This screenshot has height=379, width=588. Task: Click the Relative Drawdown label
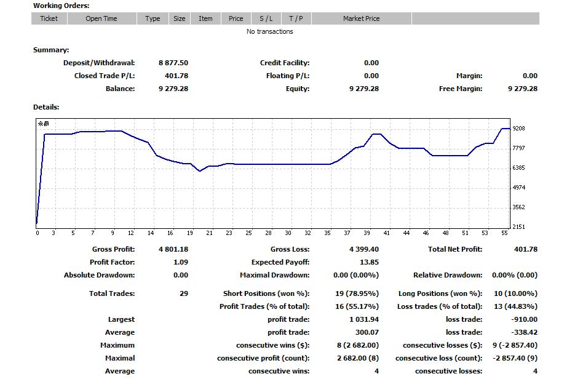[x=448, y=275]
